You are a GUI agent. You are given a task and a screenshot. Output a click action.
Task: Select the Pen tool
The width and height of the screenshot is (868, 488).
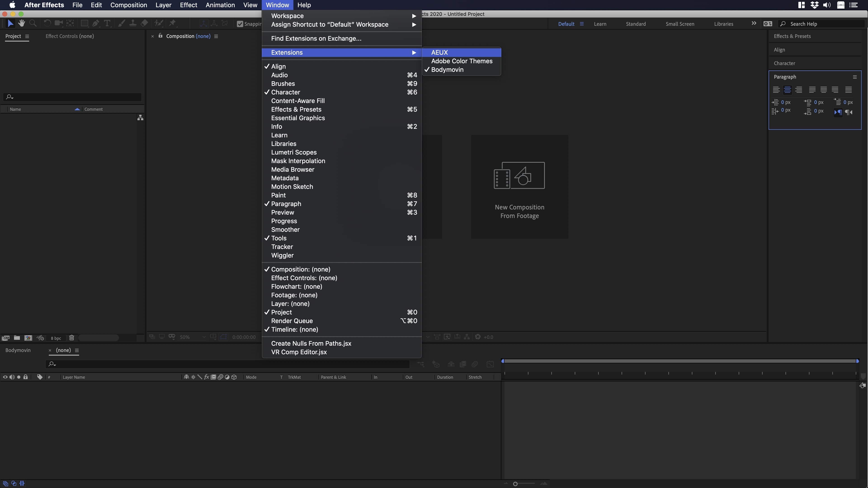point(96,23)
